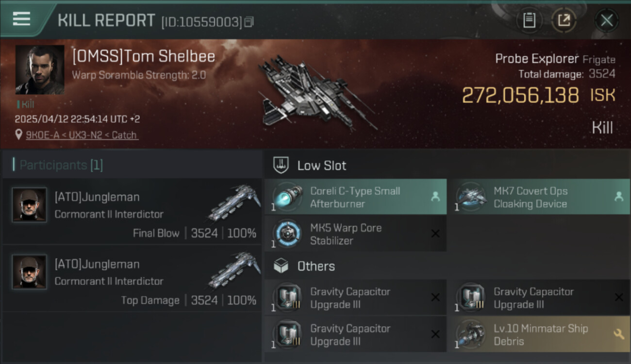Viewport: 631px width, 364px height.
Task: Select the Lv.10 Minmatar Ship Debris icon
Action: (x=471, y=334)
